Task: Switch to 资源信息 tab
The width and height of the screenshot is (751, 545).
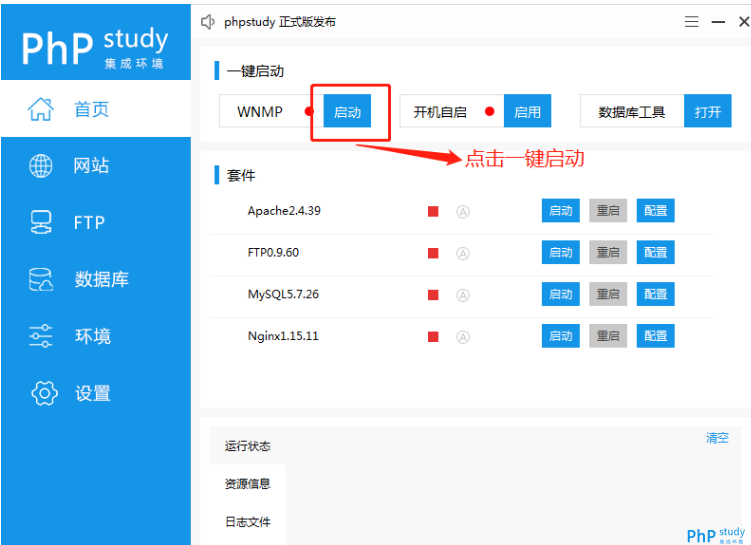Action: click(248, 484)
